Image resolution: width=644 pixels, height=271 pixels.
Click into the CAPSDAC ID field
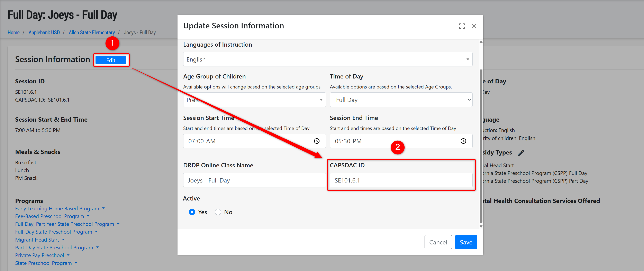(x=401, y=180)
